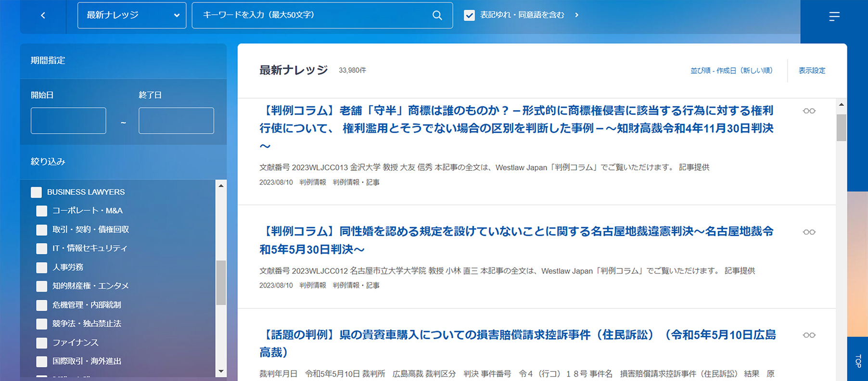Image resolution: width=868 pixels, height=381 pixels.
Task: Click the magnifying glass search icon
Action: pos(437,15)
